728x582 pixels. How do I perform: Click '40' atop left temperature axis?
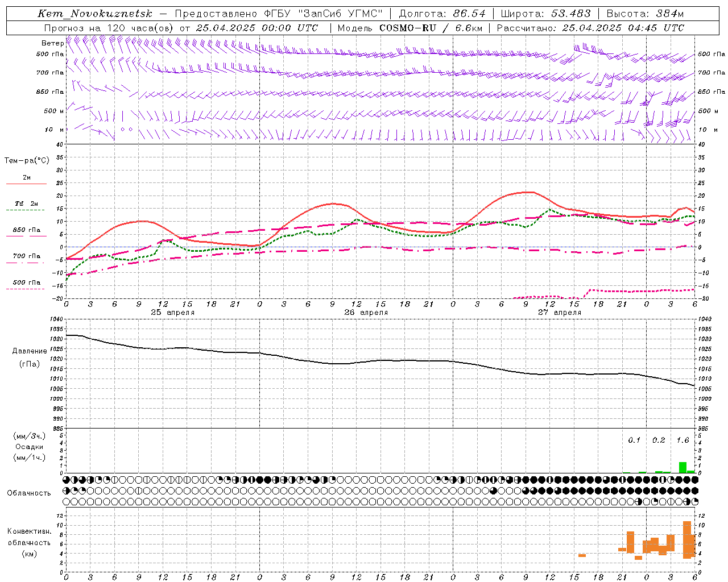tap(60, 144)
